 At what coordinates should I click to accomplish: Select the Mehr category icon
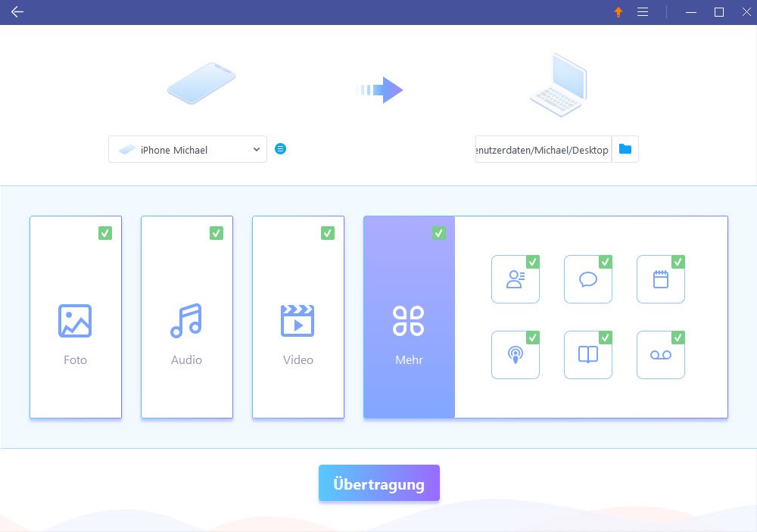tap(409, 321)
